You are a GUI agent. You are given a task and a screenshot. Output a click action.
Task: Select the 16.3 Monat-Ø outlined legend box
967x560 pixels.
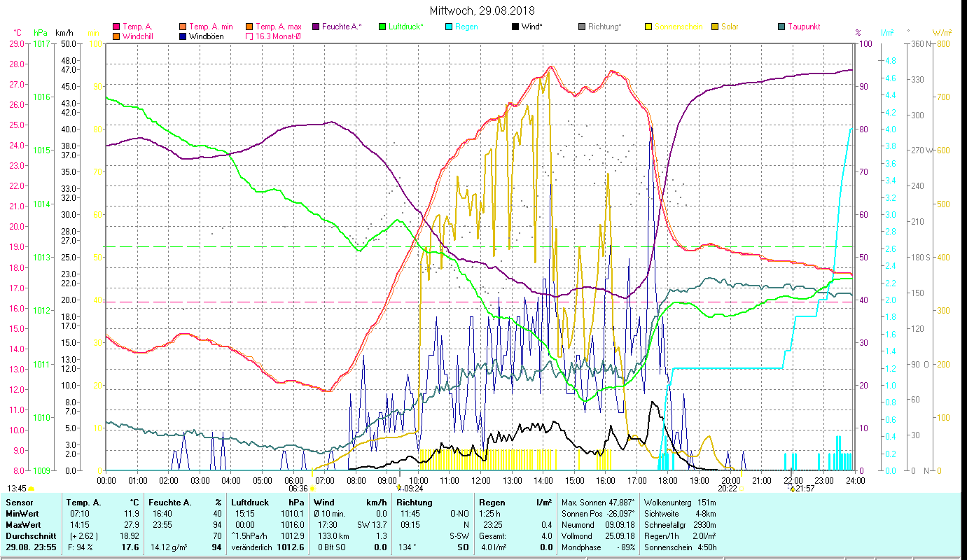[x=249, y=36]
